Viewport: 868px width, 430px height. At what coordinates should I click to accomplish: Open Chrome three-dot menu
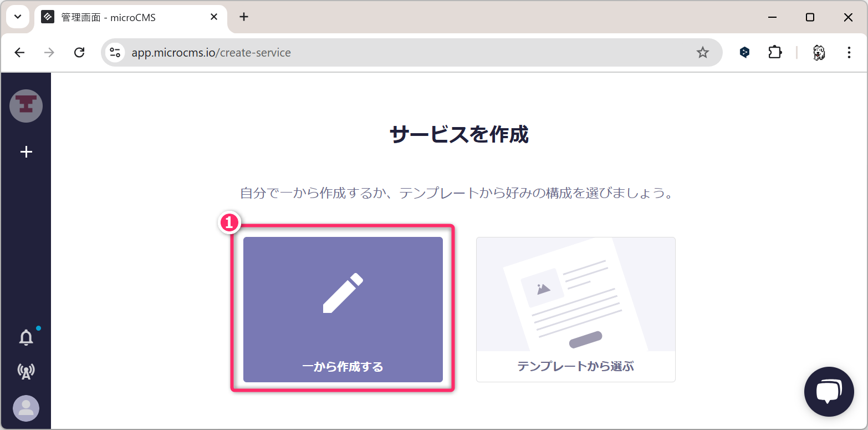(x=849, y=53)
